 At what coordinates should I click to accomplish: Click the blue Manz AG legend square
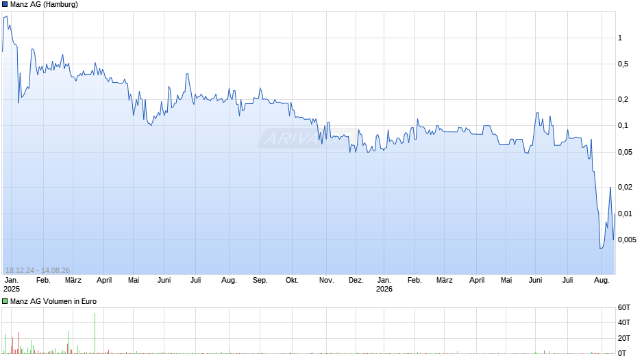point(5,5)
